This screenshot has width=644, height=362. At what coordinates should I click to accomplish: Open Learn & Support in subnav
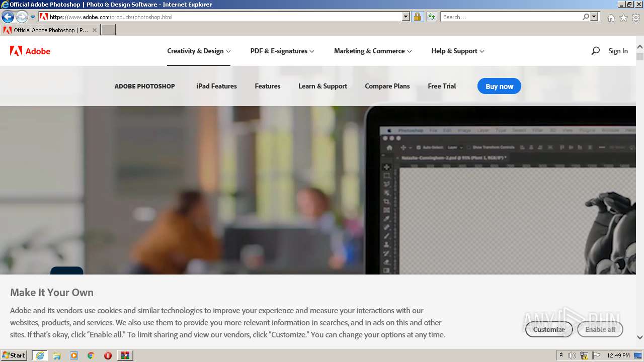[323, 86]
